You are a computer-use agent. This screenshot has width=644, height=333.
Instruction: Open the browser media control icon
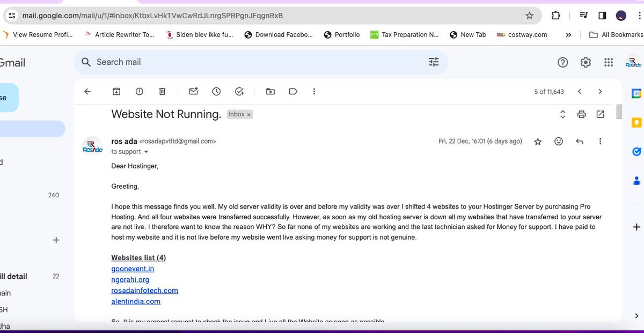[x=584, y=16]
